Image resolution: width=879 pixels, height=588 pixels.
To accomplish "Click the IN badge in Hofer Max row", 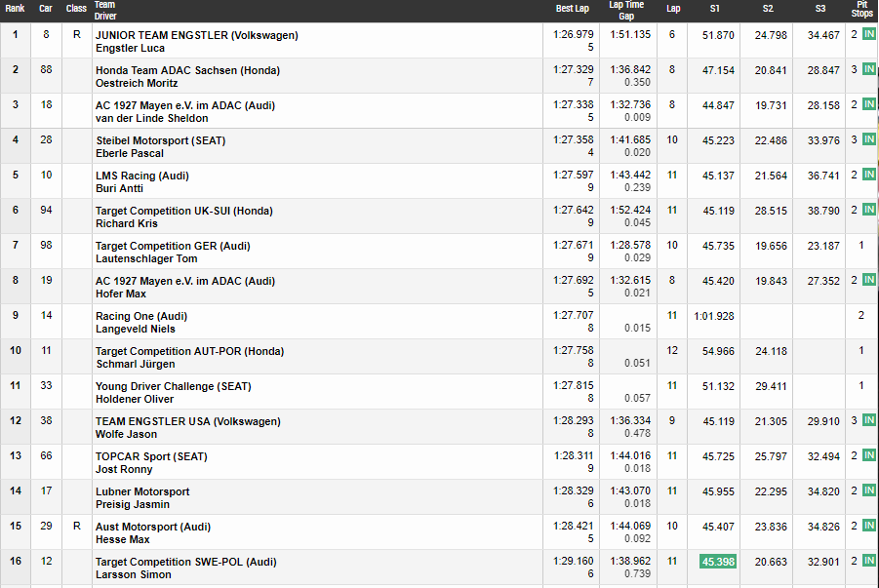I will tap(869, 280).
